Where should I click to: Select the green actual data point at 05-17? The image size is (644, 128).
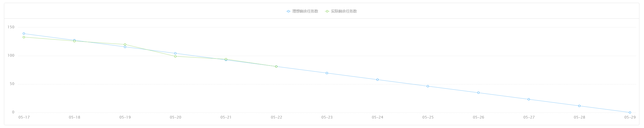coord(24,37)
